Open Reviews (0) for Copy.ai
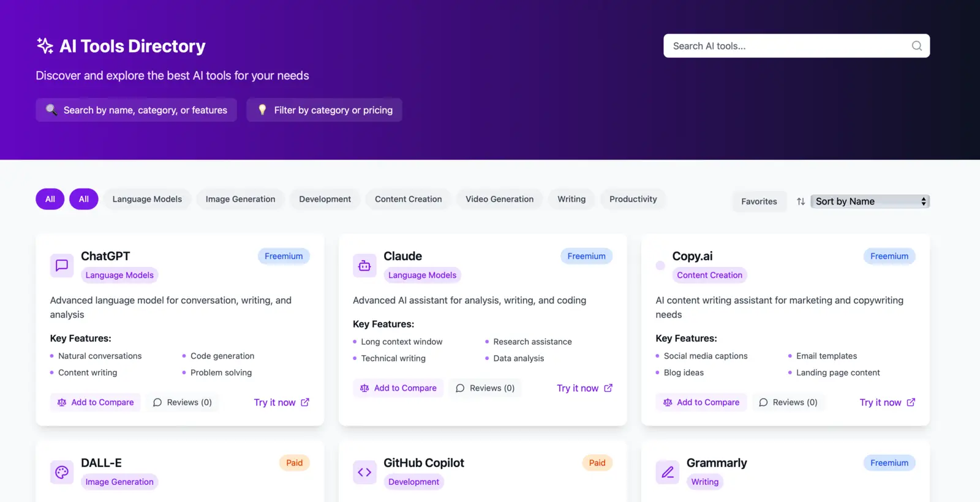 [788, 402]
